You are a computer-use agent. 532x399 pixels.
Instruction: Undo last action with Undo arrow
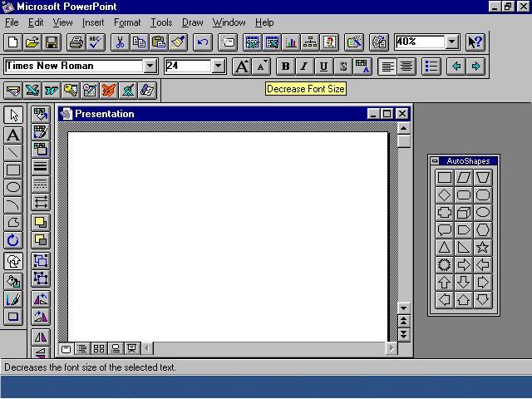tap(203, 42)
